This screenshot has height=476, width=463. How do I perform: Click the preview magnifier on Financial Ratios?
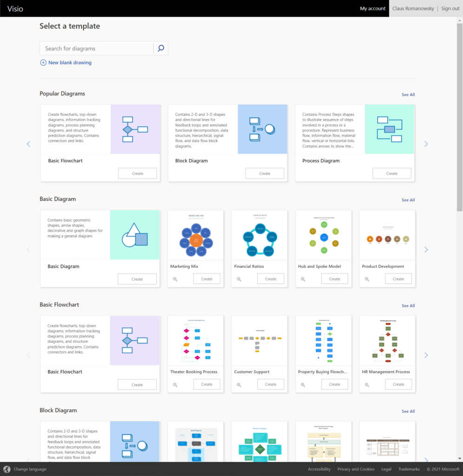pos(239,278)
